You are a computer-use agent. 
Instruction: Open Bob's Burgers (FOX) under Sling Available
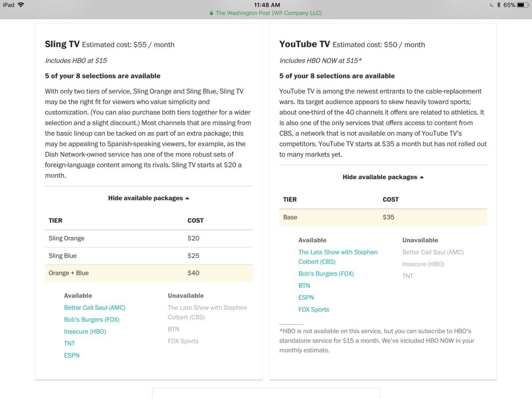[x=91, y=320]
